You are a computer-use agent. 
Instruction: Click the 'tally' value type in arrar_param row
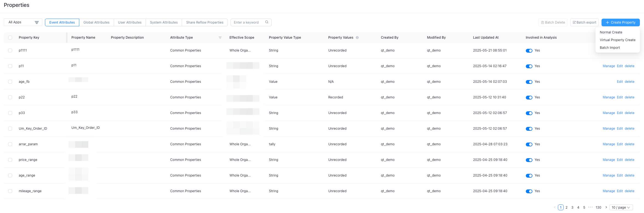272,144
